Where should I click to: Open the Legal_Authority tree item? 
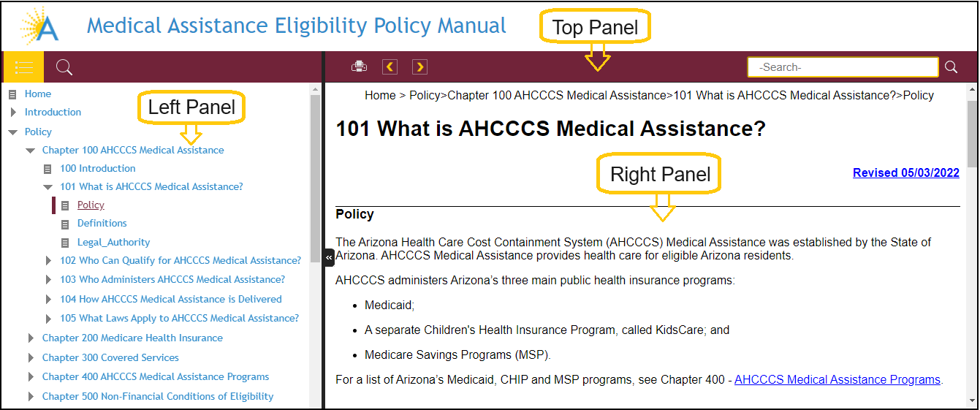[x=113, y=243]
